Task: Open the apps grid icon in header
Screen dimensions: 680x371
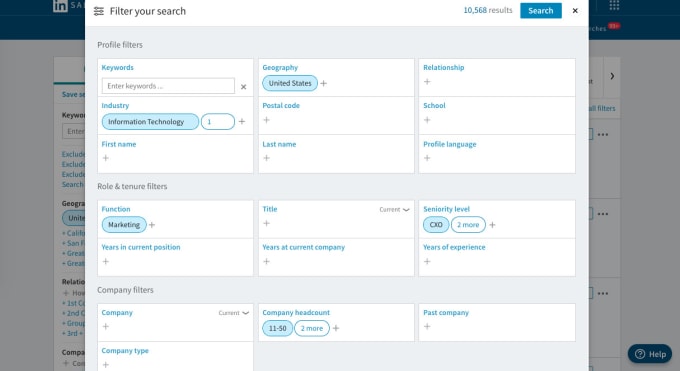Action: 614,5
